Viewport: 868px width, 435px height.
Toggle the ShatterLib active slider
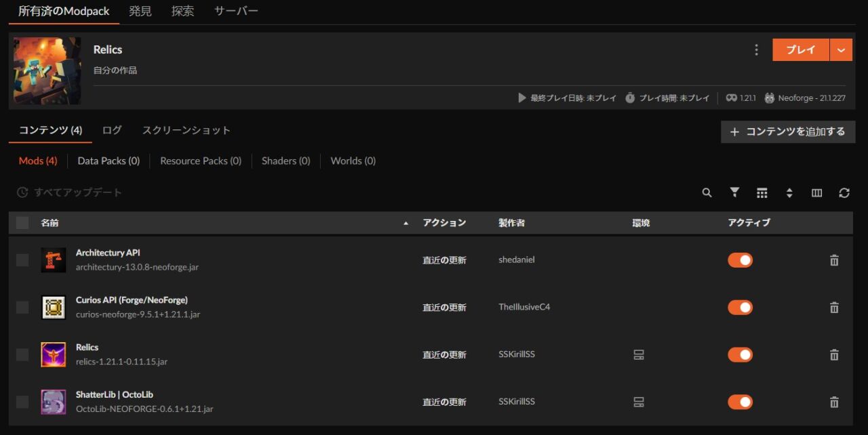740,401
